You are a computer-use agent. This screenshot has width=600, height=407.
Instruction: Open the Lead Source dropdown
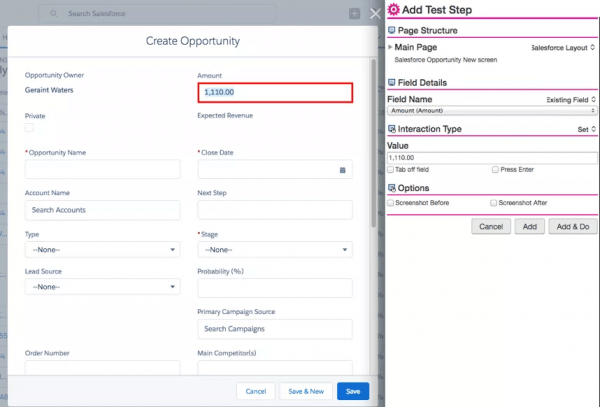point(103,287)
